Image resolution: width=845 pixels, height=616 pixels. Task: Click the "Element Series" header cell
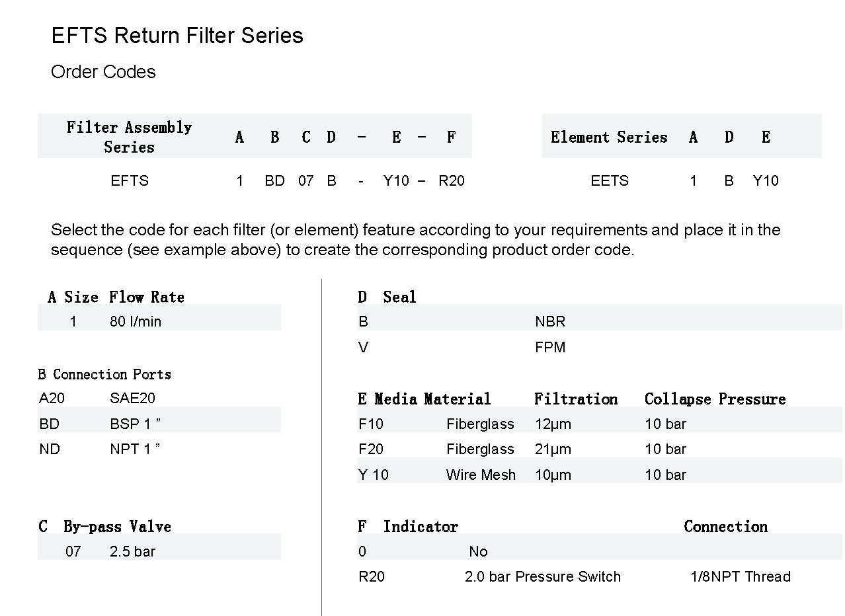[x=609, y=137]
